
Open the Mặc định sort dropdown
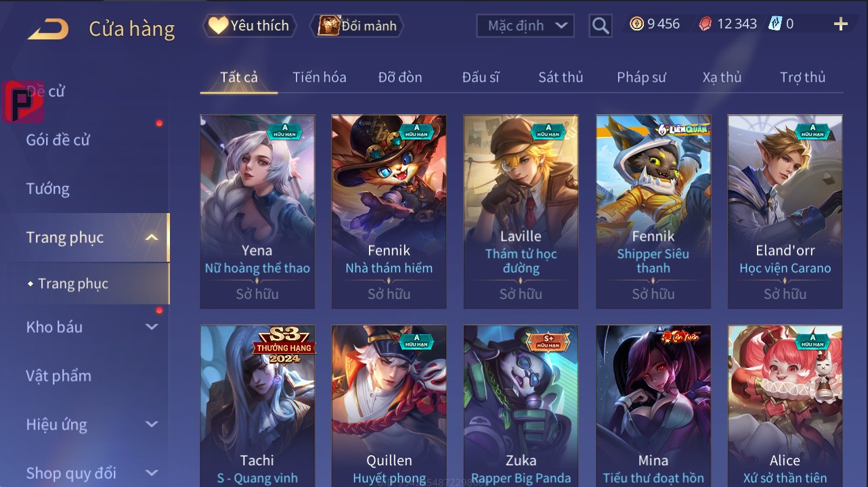pos(525,26)
